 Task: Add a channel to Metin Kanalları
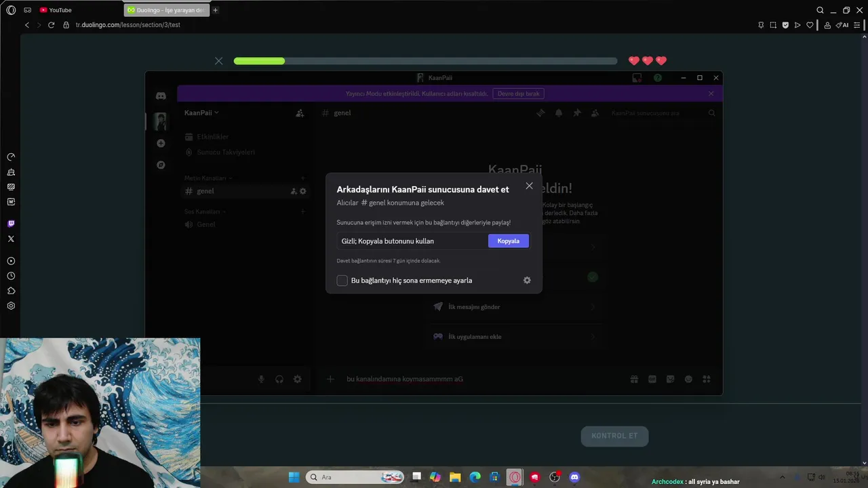[303, 178]
